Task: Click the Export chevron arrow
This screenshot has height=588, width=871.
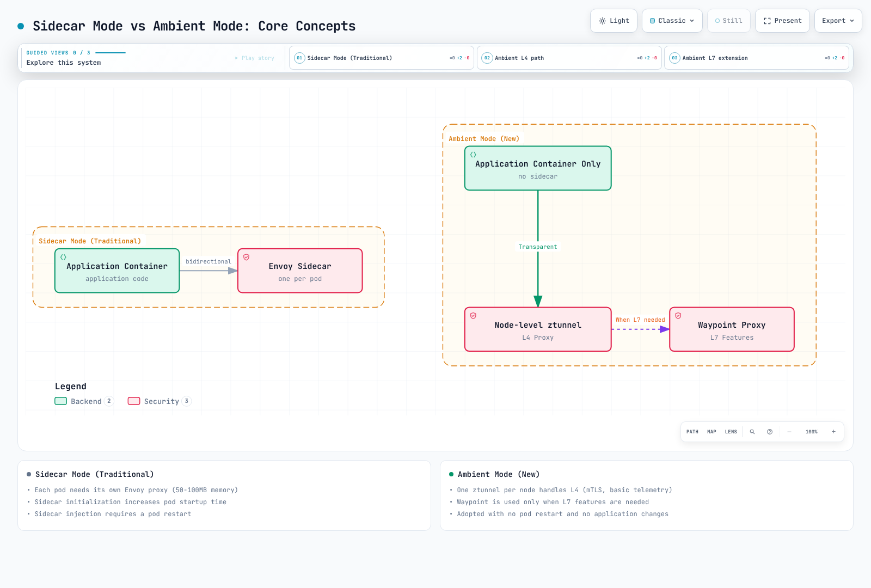Action: [852, 21]
